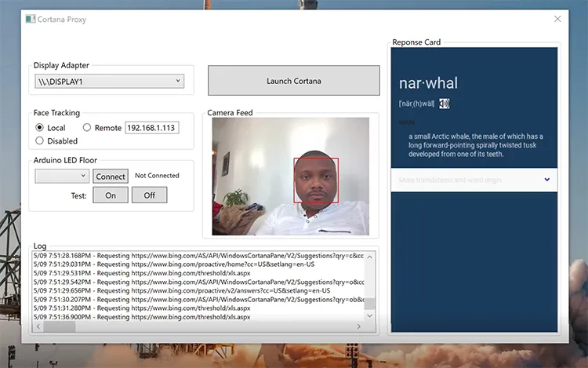Viewport: 588px width, 368px height.
Task: Click log entry at 7:51:29.031PM
Action: [x=173, y=264]
